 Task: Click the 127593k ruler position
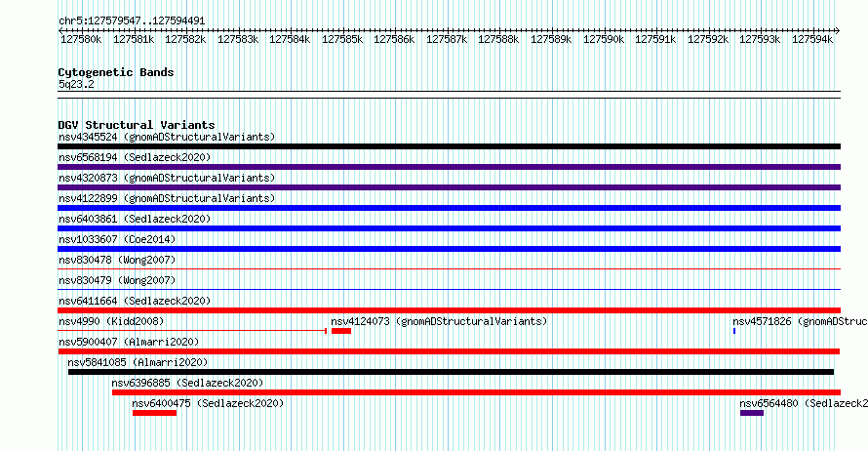click(x=760, y=39)
